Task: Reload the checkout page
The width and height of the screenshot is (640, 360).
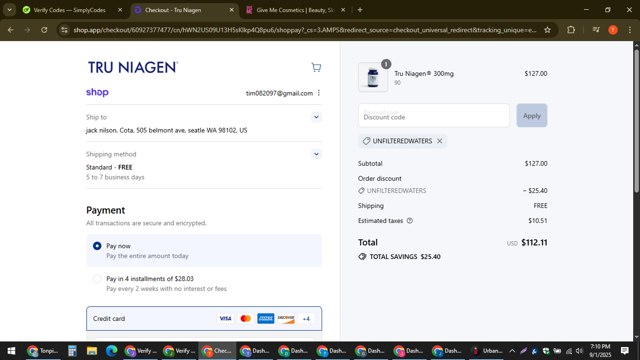Action: click(44, 30)
